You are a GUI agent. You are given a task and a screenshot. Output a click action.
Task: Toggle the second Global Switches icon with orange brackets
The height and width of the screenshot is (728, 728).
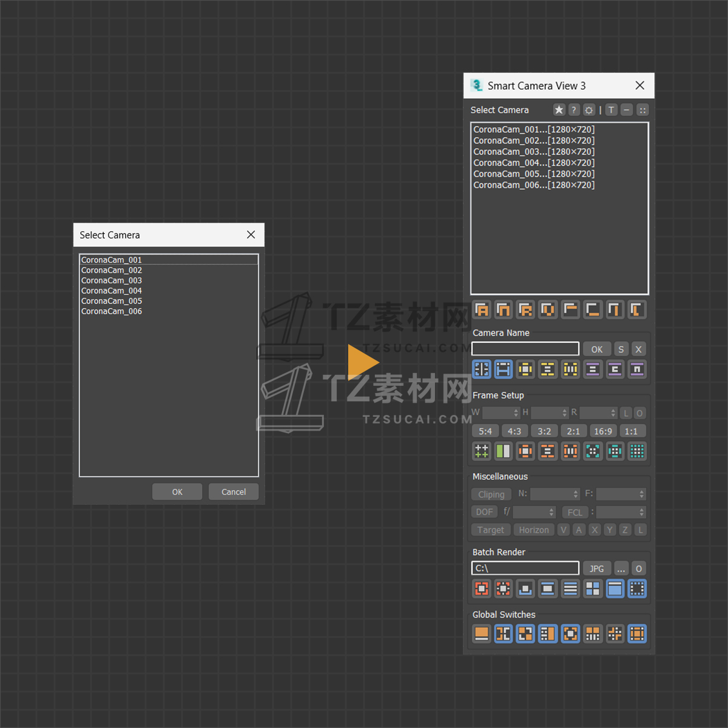pos(504,634)
